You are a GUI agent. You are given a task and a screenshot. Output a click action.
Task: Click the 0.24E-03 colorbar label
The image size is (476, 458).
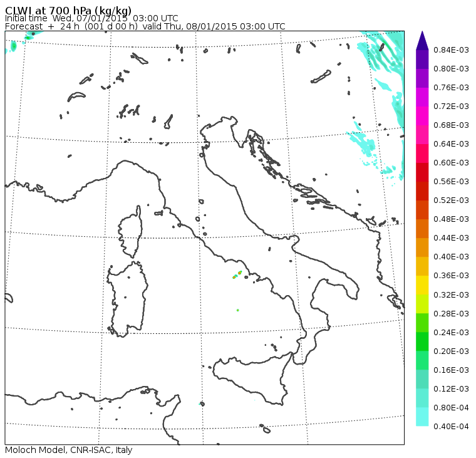pos(451,333)
